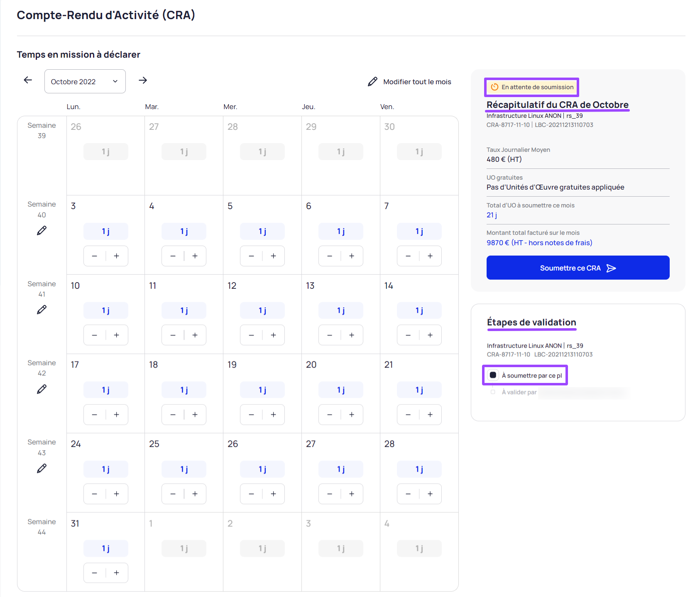Click the 1 j badge on October 27
This screenshot has height=597, width=700.
pyautogui.click(x=341, y=469)
